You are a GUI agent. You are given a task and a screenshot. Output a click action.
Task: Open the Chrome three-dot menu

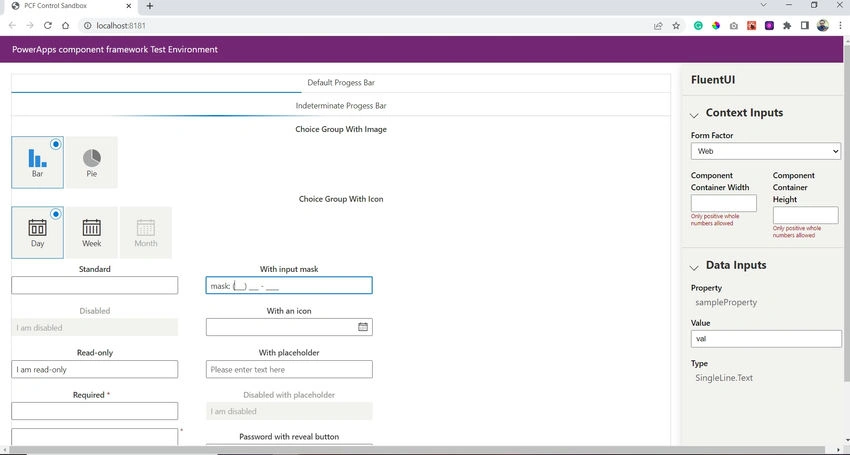pyautogui.click(x=841, y=25)
